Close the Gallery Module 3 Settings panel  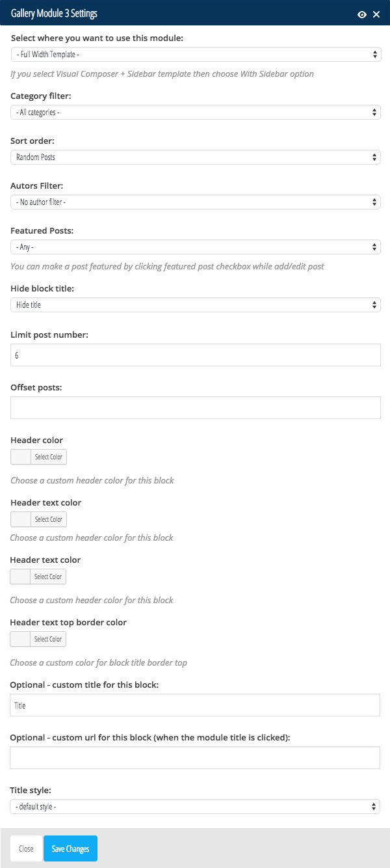pos(376,14)
